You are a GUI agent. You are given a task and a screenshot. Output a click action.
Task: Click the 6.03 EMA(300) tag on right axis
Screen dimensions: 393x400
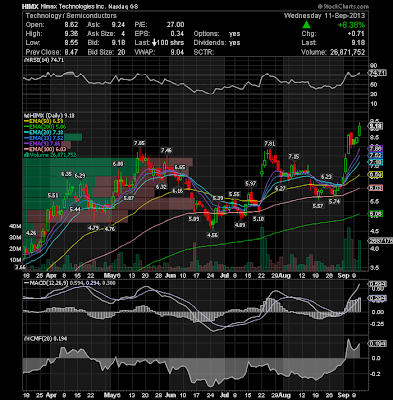pyautogui.click(x=377, y=188)
